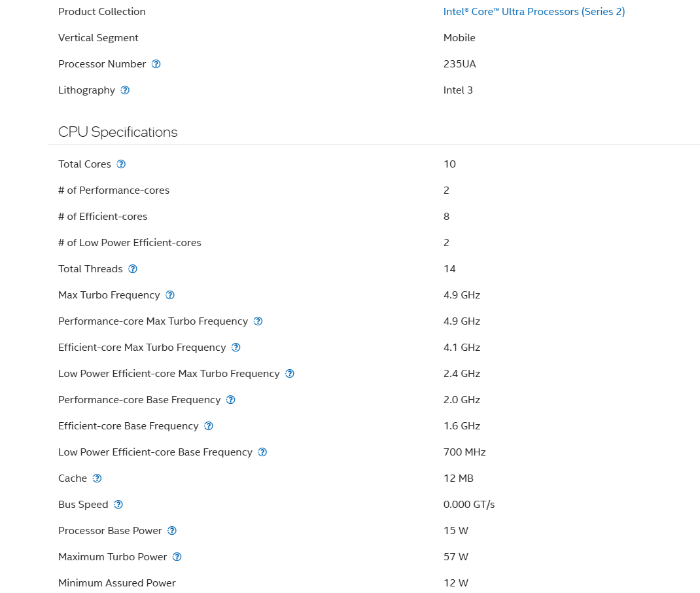Image resolution: width=700 pixels, height=593 pixels.
Task: Click Processor Base Power info icon
Action: click(x=172, y=531)
